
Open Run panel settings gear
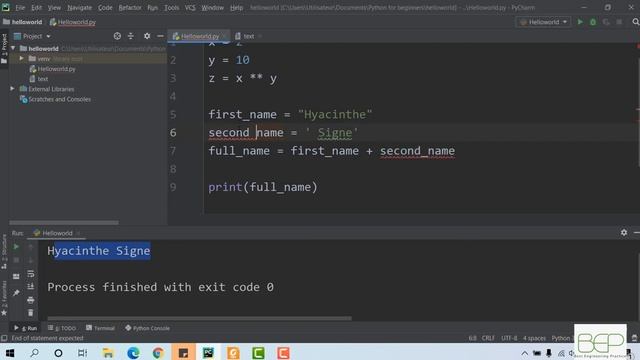point(624,233)
